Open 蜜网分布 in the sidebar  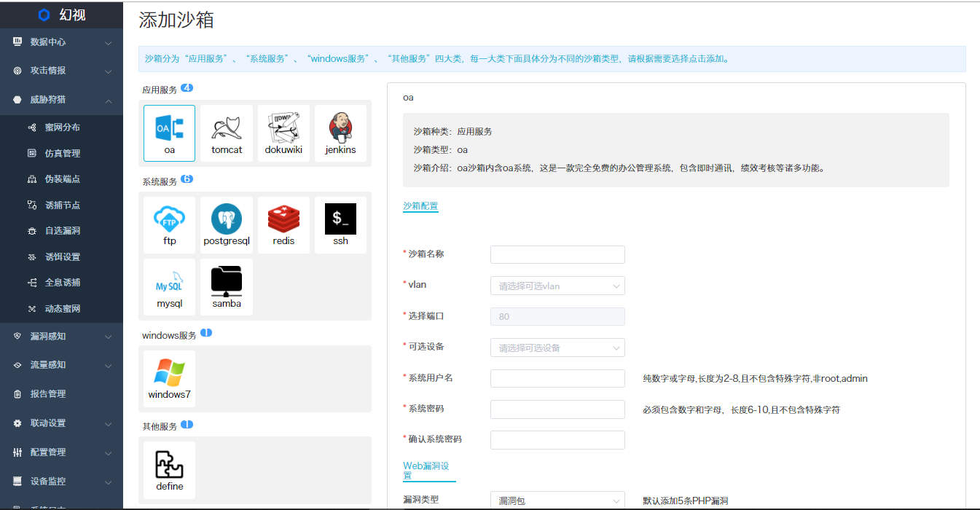click(63, 127)
